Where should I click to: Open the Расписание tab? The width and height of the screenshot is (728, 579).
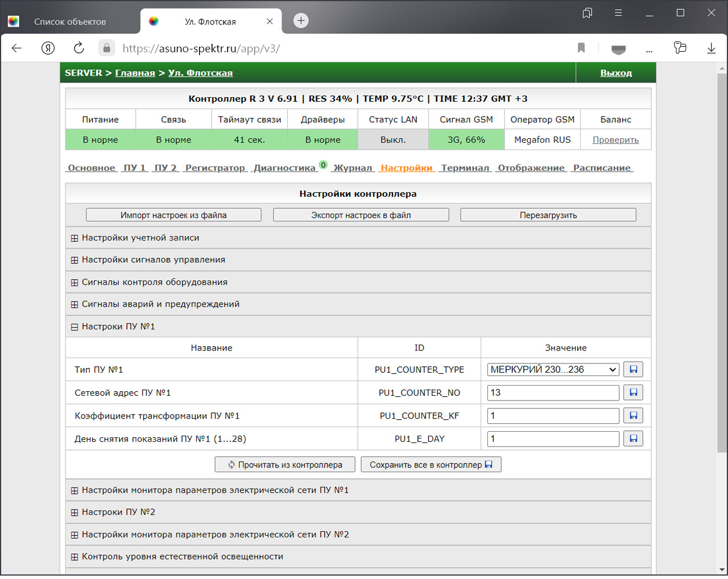click(x=602, y=168)
